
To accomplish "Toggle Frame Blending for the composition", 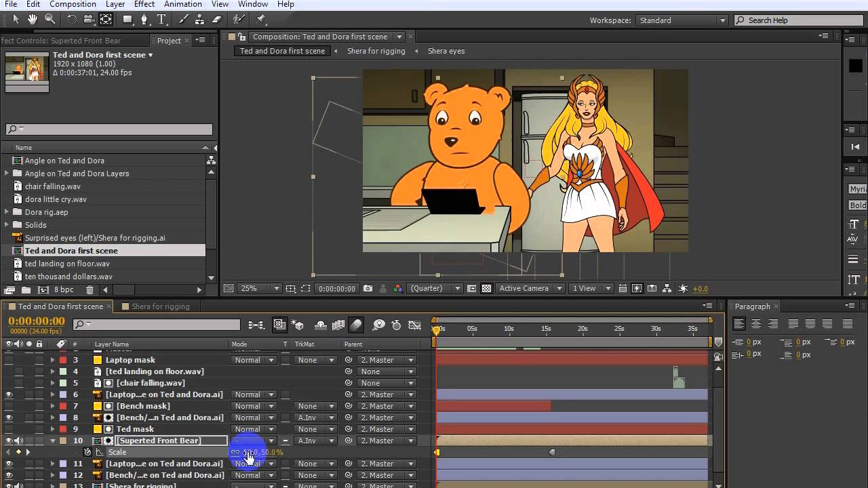I will [x=338, y=325].
